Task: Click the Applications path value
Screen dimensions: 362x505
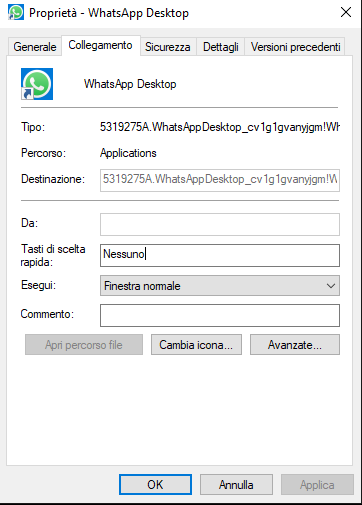Action: point(128,153)
